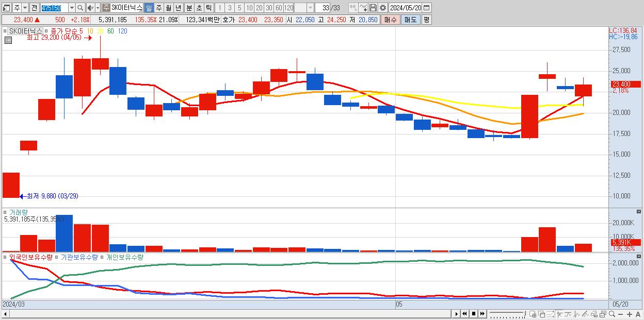Click the diagonal trend lines icon at bottom

[586, 314]
